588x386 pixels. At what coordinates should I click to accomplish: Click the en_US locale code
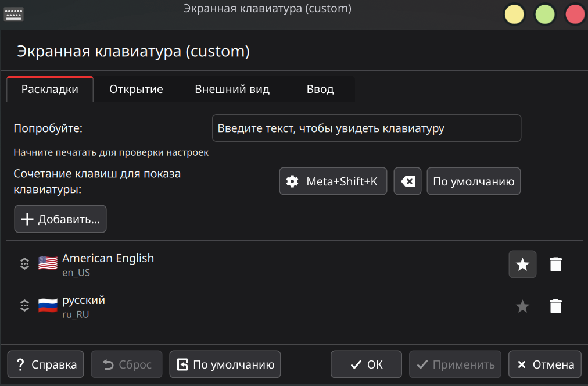click(76, 273)
